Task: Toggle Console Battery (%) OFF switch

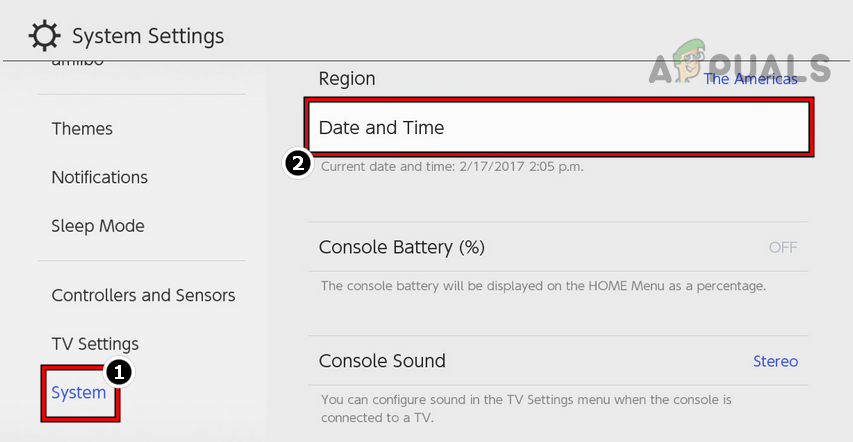Action: [782, 248]
